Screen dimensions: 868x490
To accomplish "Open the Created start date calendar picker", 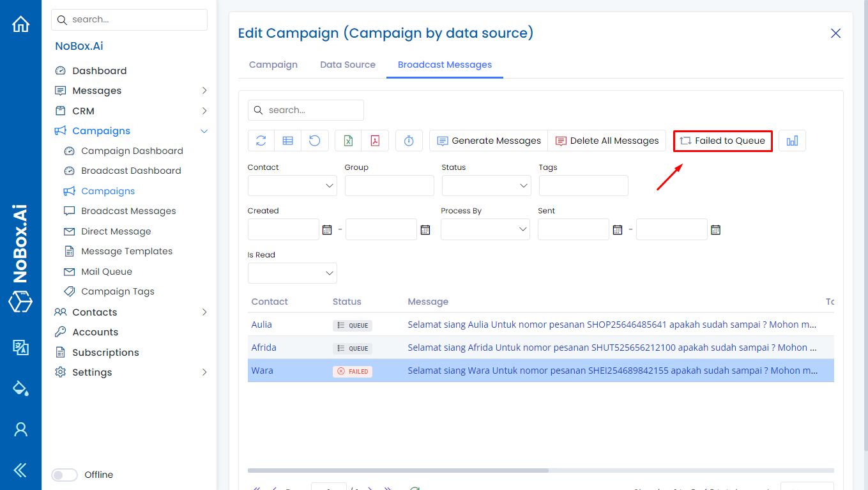I will (327, 229).
